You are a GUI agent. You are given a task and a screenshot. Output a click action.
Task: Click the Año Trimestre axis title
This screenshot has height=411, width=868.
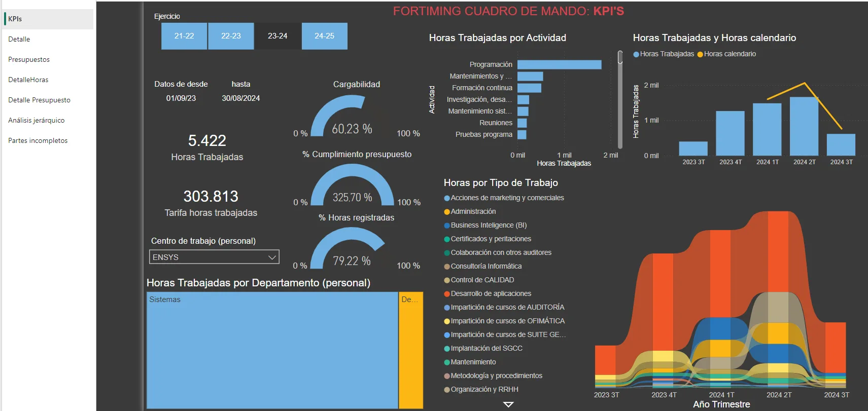[721, 404]
